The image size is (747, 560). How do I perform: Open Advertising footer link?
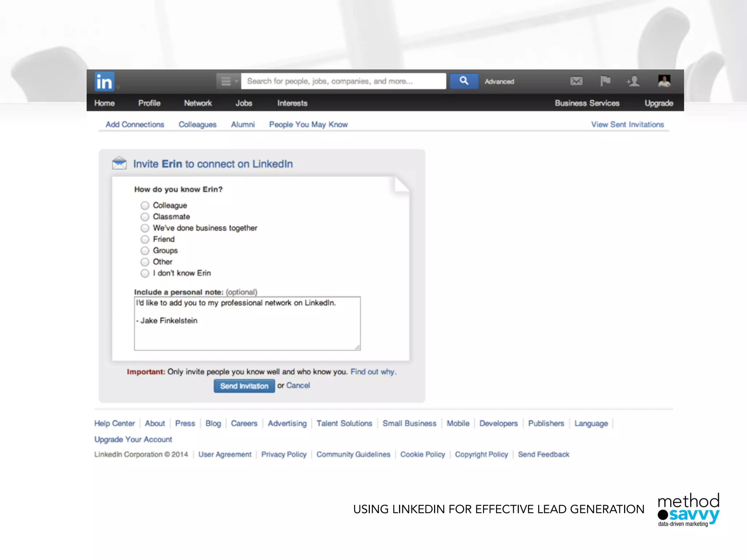pyautogui.click(x=287, y=424)
